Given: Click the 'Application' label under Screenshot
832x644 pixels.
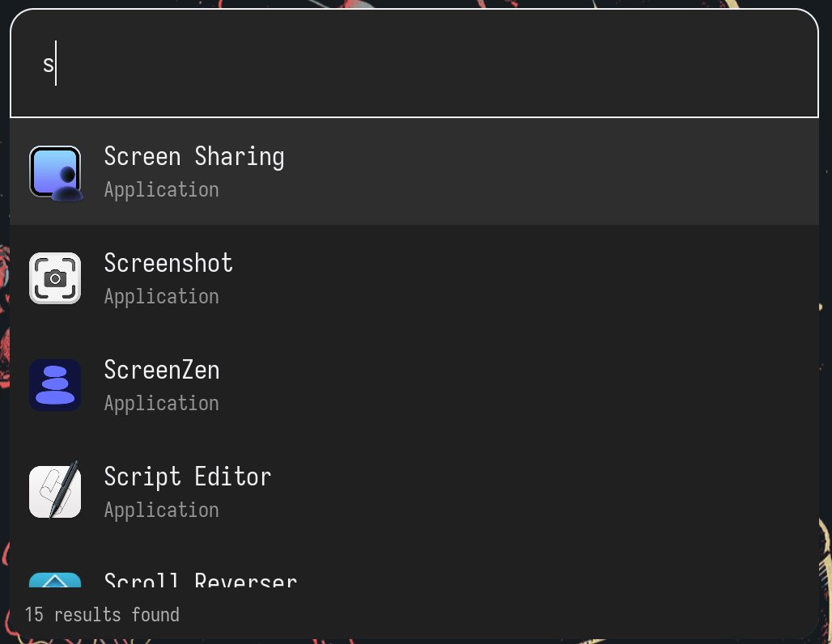Looking at the screenshot, I should pos(161,296).
